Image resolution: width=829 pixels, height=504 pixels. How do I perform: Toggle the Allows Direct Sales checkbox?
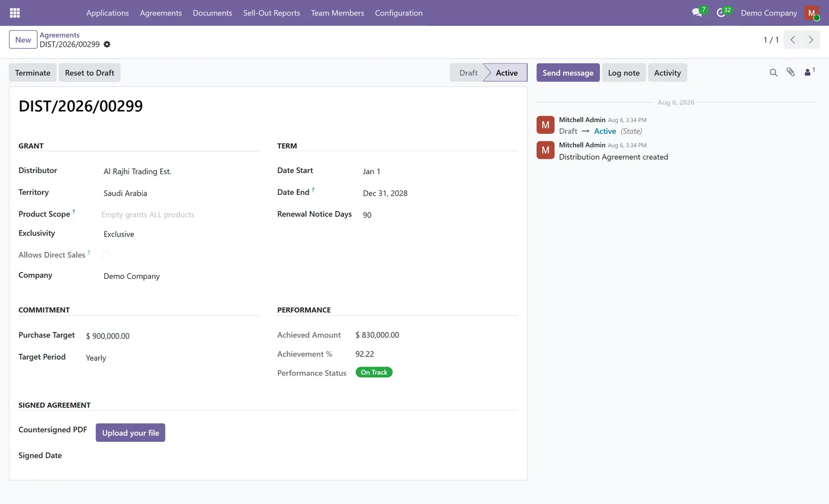tap(105, 255)
